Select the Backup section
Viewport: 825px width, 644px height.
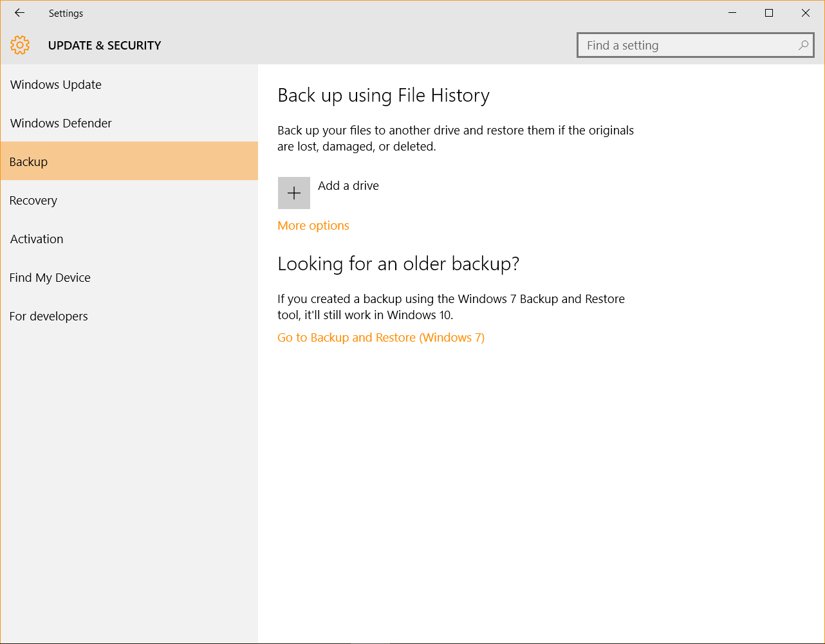(x=129, y=161)
